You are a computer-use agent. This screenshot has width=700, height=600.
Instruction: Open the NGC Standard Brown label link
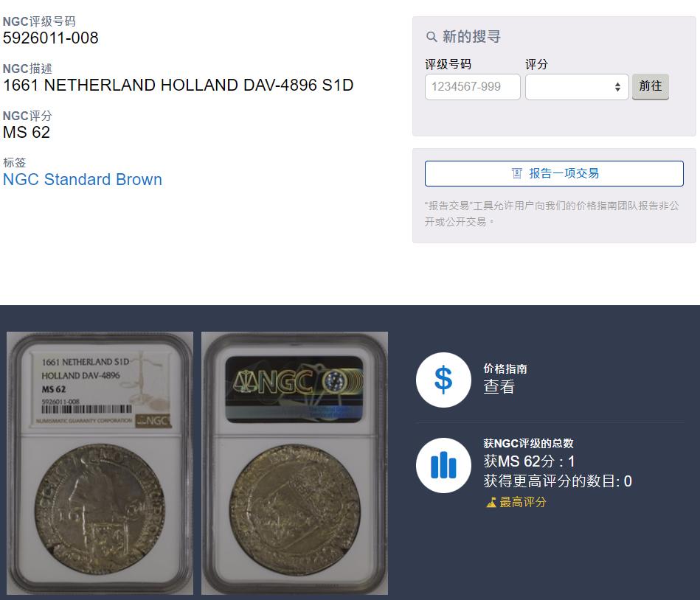tap(83, 179)
